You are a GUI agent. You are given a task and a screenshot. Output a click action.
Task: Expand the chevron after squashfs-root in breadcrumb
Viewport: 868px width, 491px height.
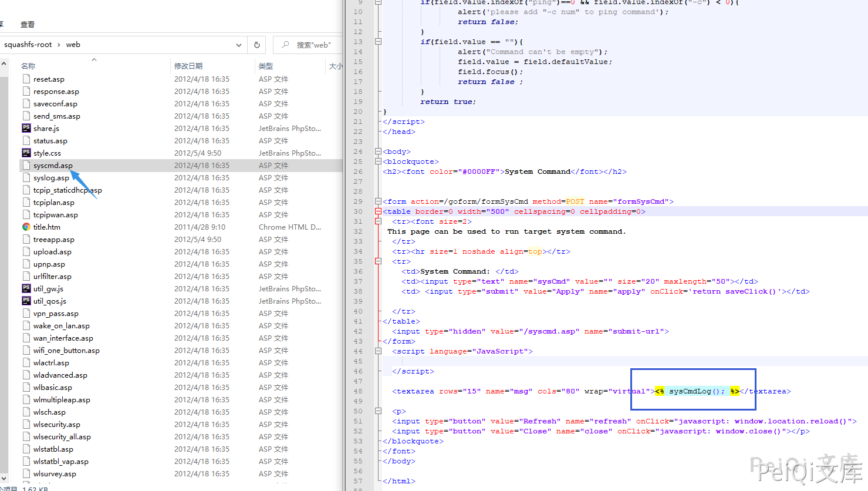point(59,45)
